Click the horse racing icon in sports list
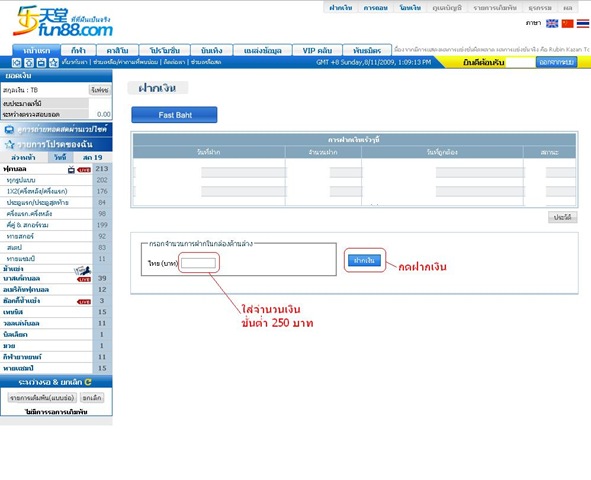This screenshot has width=591, height=480. [x=83, y=270]
